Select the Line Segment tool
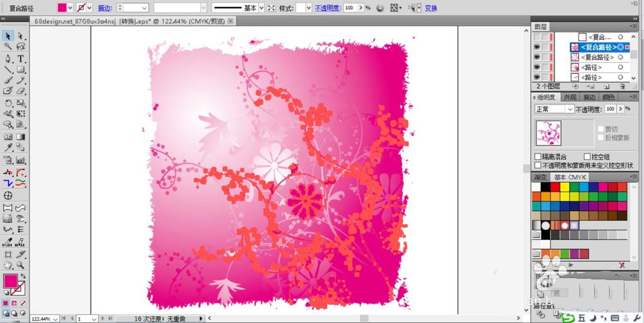 pyautogui.click(x=8, y=69)
